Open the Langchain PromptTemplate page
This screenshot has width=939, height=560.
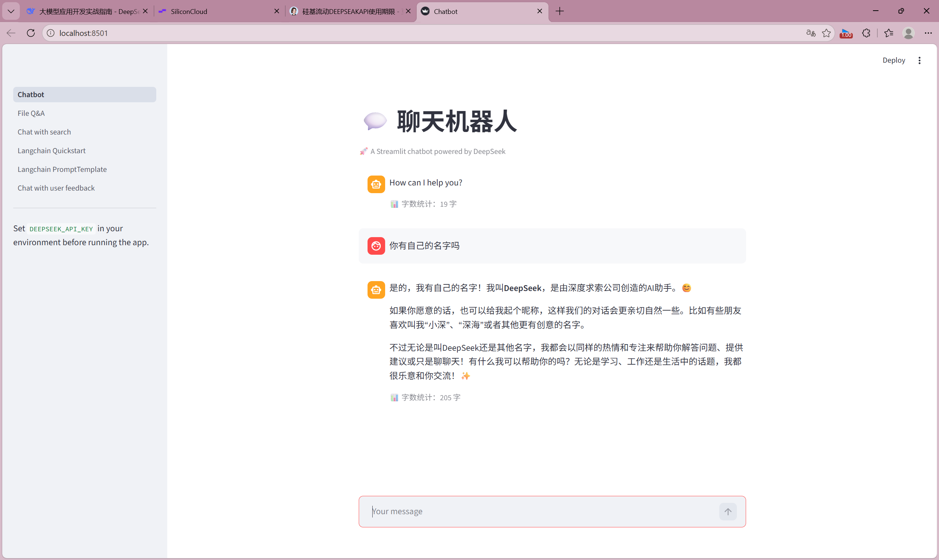(x=85, y=169)
